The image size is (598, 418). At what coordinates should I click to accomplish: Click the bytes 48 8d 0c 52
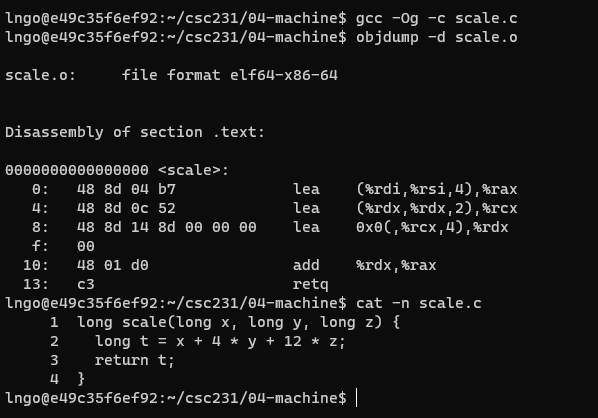[x=126, y=208]
